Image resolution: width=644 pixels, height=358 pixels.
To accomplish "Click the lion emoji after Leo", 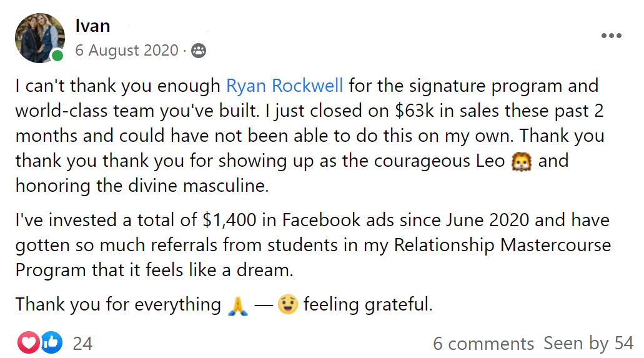I will tap(520, 161).
